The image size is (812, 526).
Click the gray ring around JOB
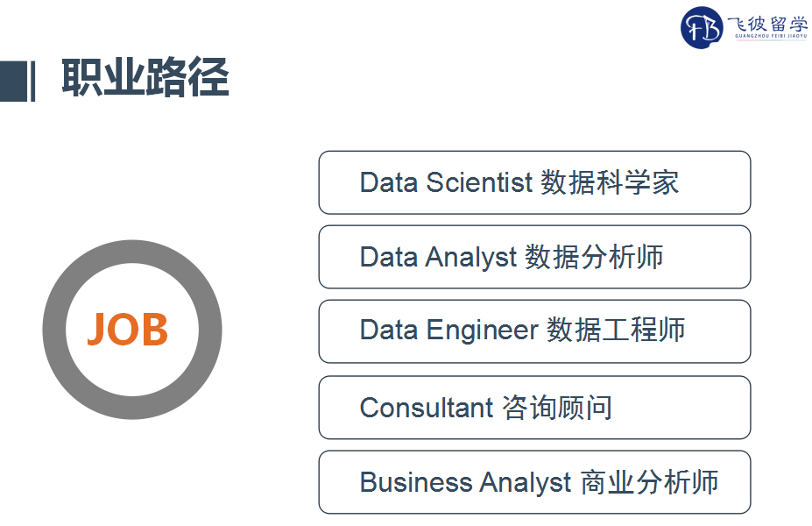click(x=54, y=330)
